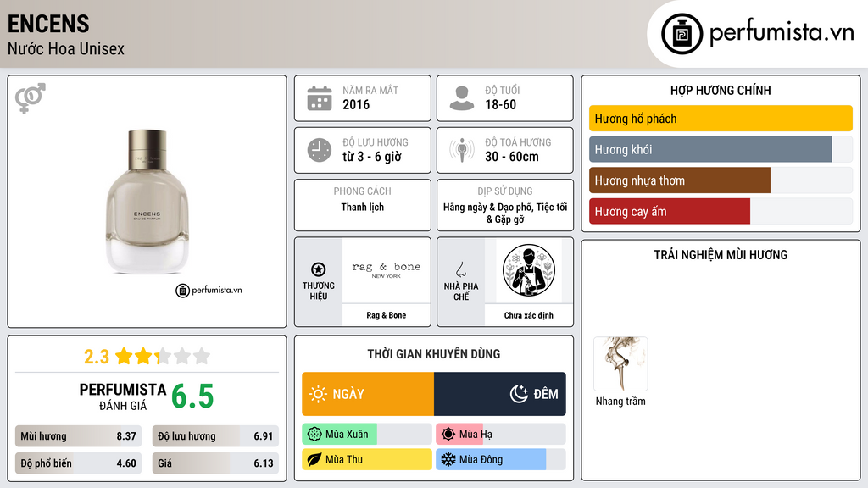Click the Mùa Xuân season bar
Screen dimensions: 868x488
[x=367, y=435]
